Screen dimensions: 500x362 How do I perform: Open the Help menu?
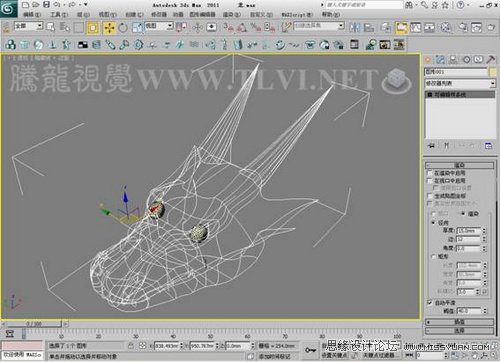pyautogui.click(x=331, y=15)
